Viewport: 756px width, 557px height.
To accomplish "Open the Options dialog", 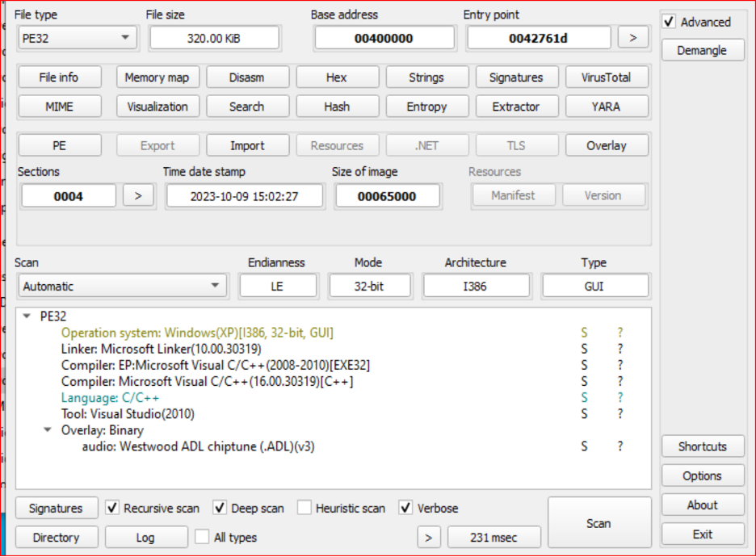I will pyautogui.click(x=703, y=476).
